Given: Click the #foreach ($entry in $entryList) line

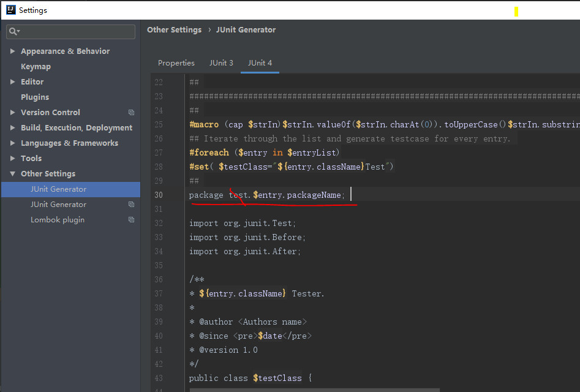Looking at the screenshot, I should (x=264, y=153).
